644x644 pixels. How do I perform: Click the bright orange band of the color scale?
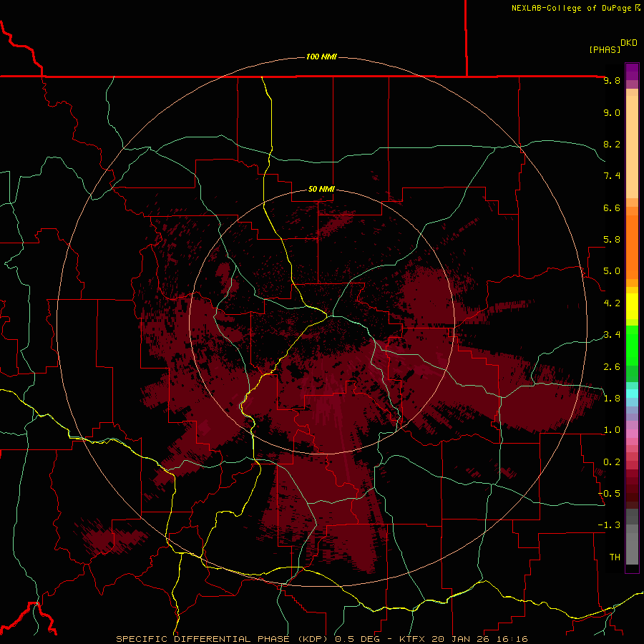632,247
